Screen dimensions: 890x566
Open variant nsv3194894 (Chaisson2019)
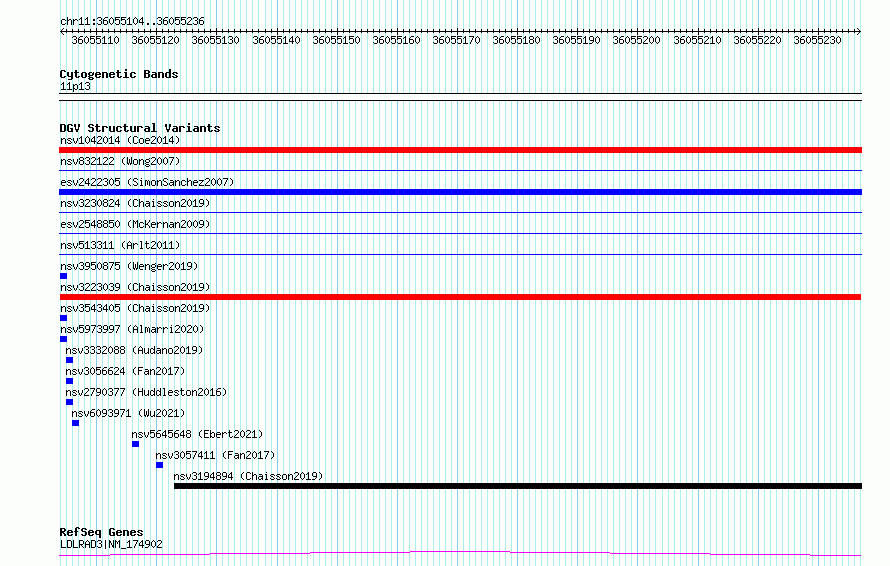coord(248,476)
